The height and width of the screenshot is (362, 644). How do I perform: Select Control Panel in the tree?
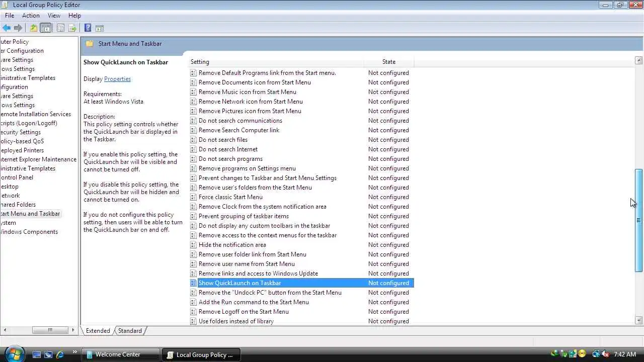click(17, 177)
